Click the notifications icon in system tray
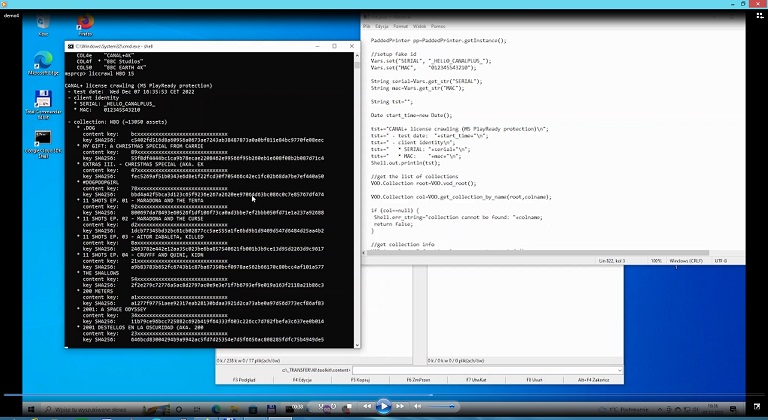The image size is (768, 420). 733,409
